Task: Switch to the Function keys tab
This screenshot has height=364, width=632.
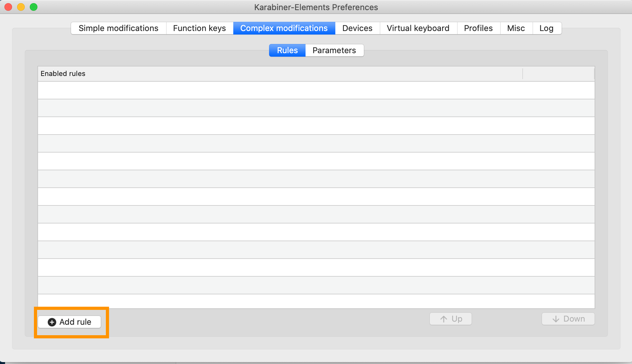Action: point(199,28)
